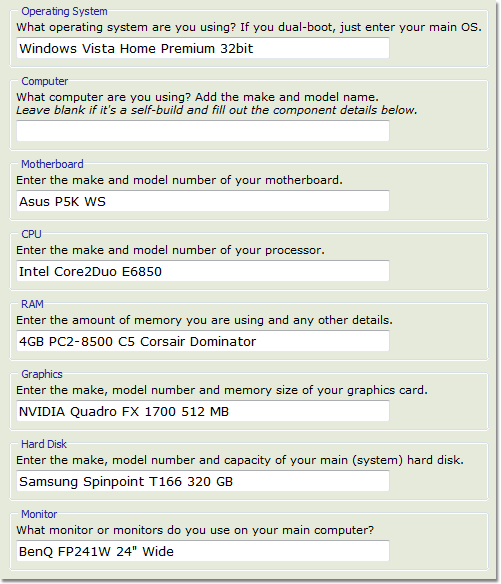Click the CPU field showing Intel Core2Duo E6850

tap(203, 271)
